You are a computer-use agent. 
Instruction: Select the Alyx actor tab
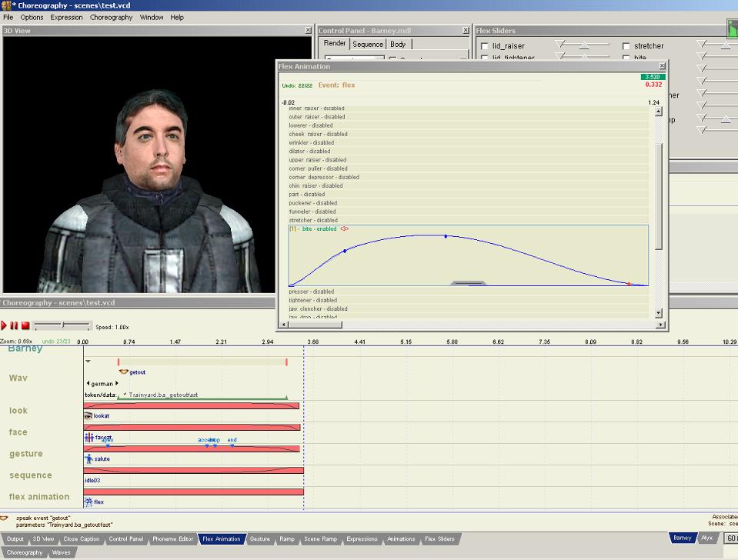click(x=707, y=538)
